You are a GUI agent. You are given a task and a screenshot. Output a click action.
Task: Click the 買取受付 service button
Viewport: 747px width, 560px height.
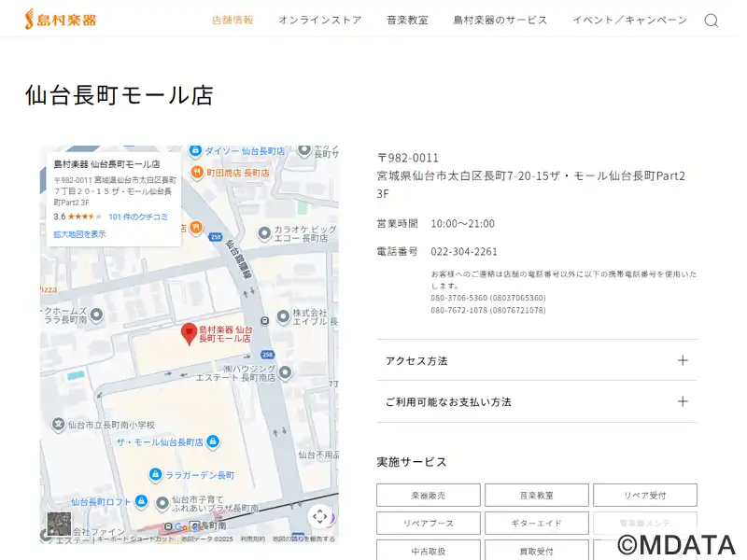click(x=536, y=551)
